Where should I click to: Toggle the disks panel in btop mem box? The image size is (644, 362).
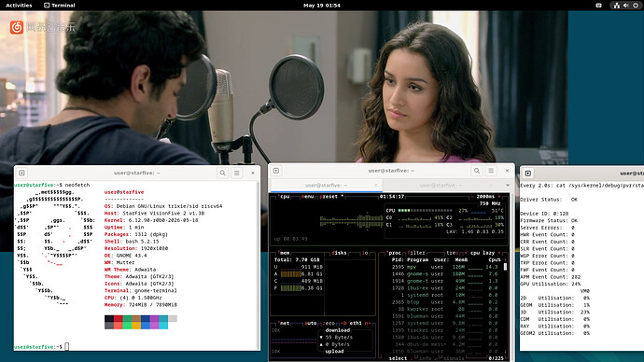point(339,253)
